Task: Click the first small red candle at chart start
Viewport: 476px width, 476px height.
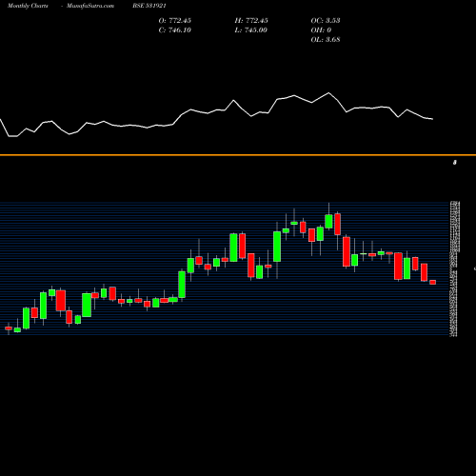Action: point(9,328)
